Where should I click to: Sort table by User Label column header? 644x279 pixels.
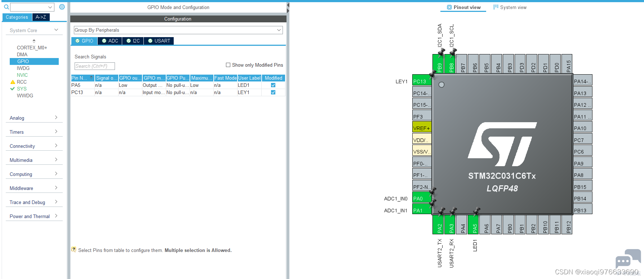pyautogui.click(x=249, y=78)
